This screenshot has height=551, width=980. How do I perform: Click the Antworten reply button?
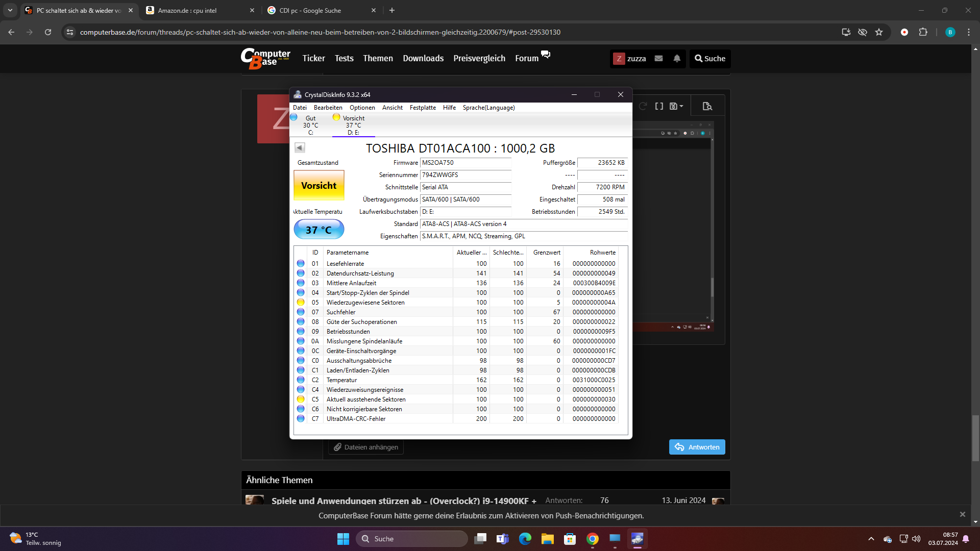[x=697, y=447]
